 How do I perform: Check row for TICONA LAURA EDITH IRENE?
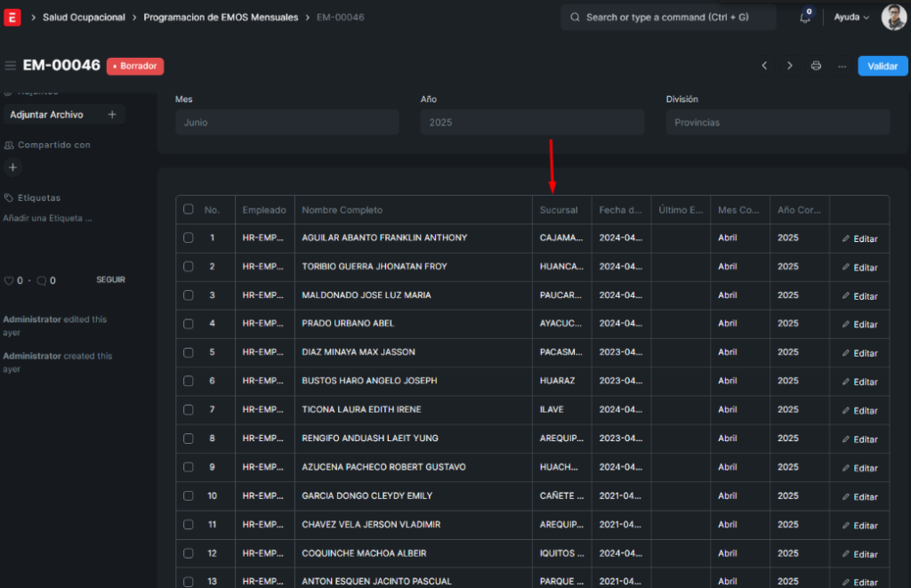(x=189, y=409)
